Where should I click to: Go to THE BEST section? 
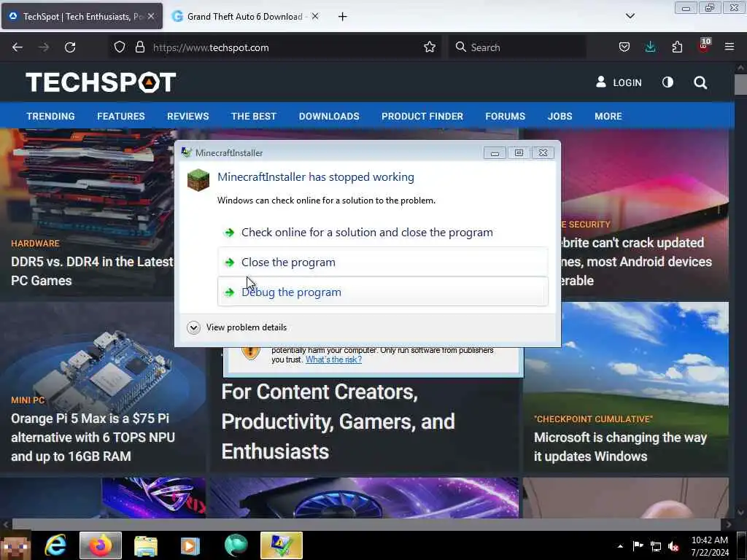253,116
